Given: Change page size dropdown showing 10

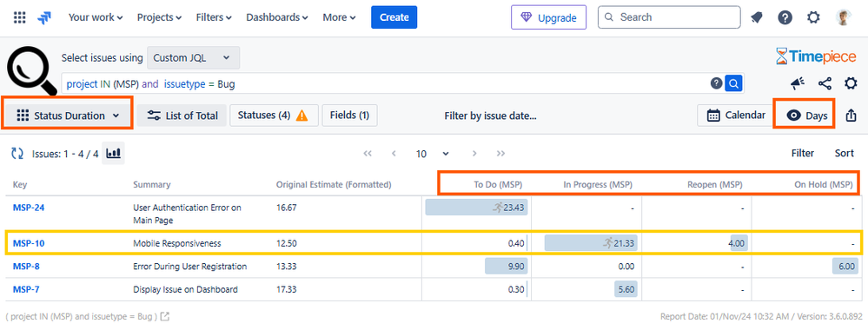Looking at the screenshot, I should [x=432, y=154].
